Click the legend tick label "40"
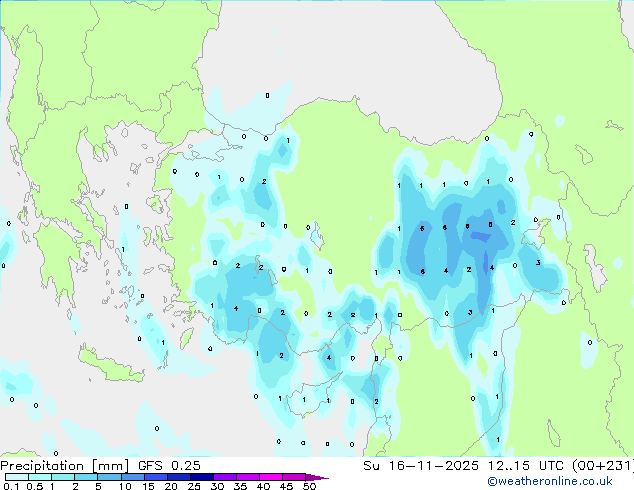Screen dimensions: 634x490 point(263,486)
